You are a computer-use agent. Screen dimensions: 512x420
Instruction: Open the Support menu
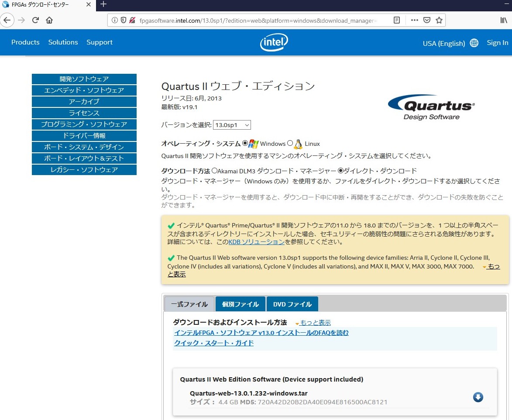point(99,42)
